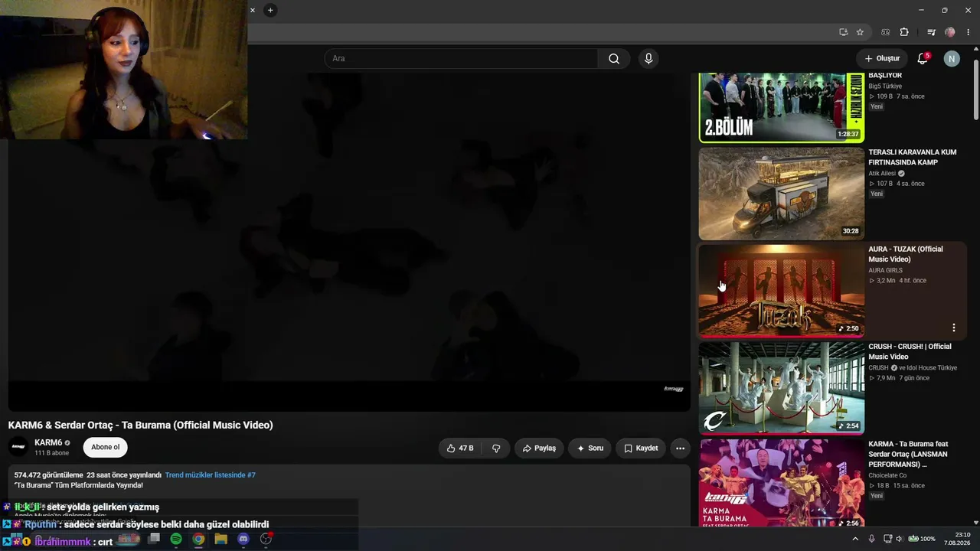This screenshot has height=551, width=980.
Task: Click the install app icon in address bar
Action: click(x=843, y=32)
